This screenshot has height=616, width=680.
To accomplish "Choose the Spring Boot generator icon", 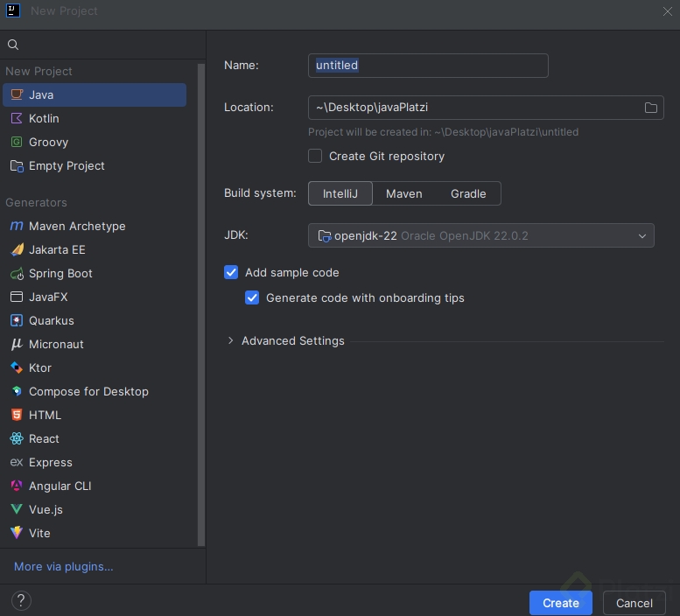I will [x=17, y=273].
